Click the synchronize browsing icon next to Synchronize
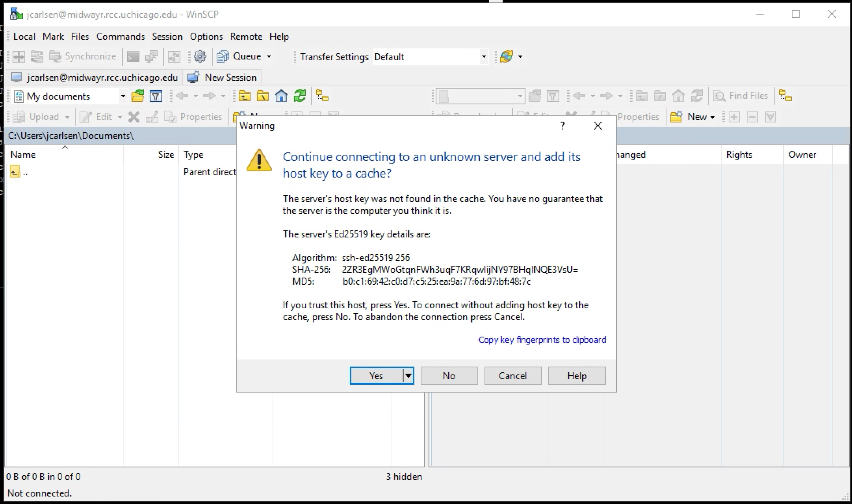This screenshot has height=504, width=852. [x=37, y=57]
